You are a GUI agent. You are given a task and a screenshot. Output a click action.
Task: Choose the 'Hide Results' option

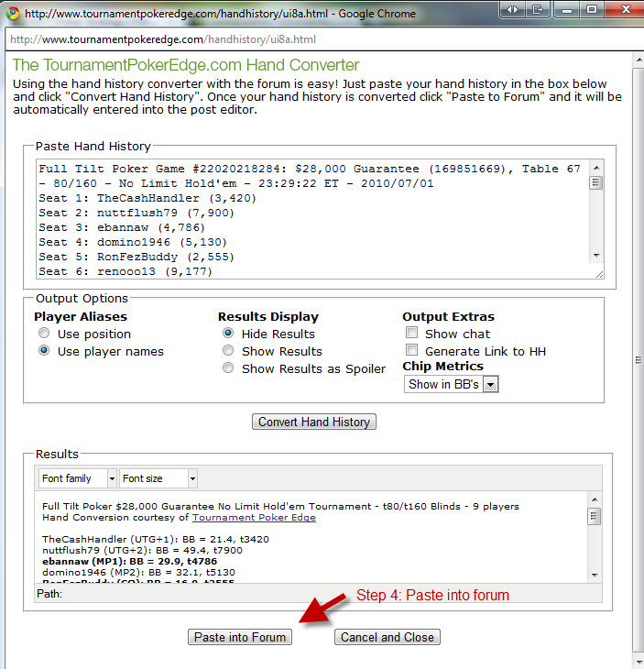coord(228,333)
